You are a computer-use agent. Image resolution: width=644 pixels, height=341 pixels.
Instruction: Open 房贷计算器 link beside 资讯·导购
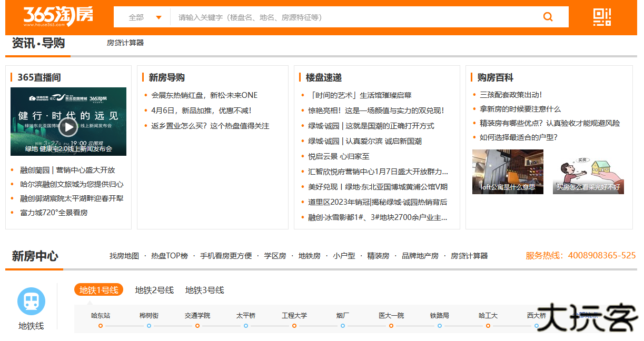[125, 43]
